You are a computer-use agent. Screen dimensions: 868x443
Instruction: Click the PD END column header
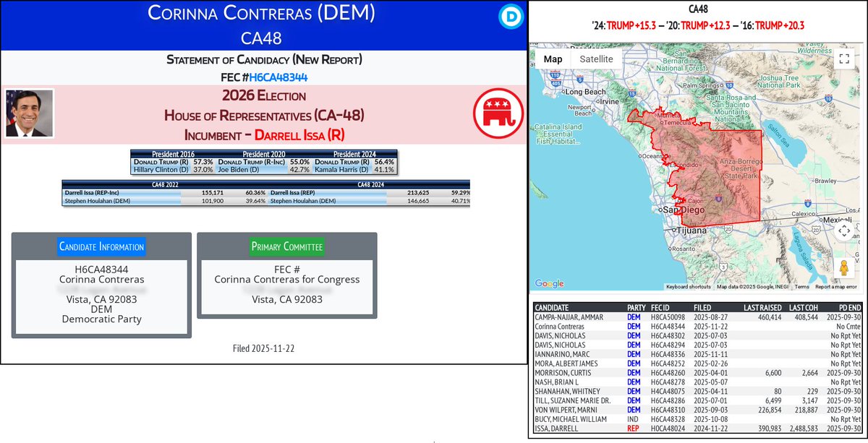pyautogui.click(x=849, y=307)
